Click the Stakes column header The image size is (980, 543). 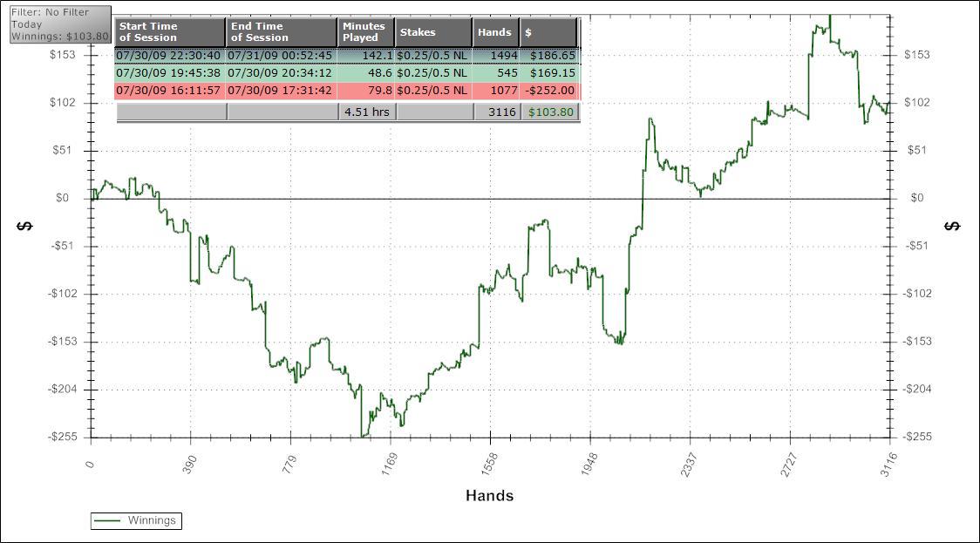(433, 32)
